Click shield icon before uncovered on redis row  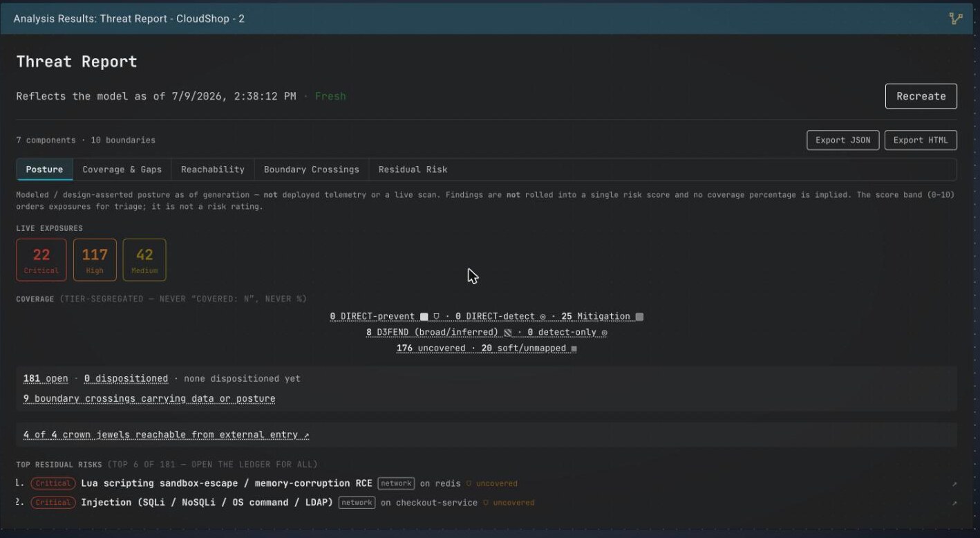[x=469, y=484]
